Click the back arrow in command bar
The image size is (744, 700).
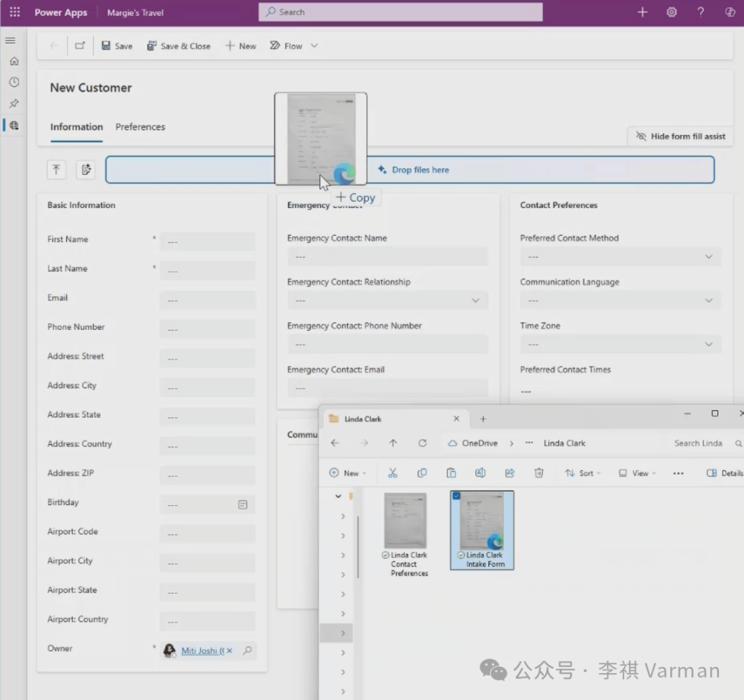pos(54,45)
